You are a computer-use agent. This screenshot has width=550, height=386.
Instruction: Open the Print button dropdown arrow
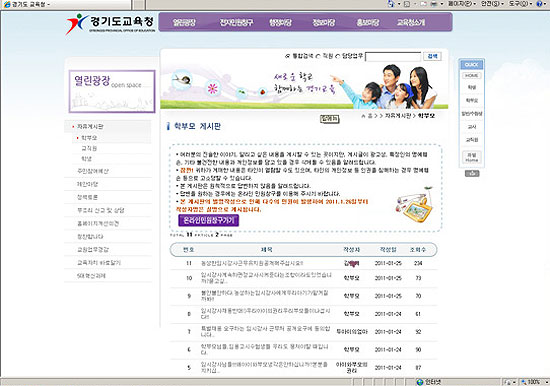[x=442, y=4]
